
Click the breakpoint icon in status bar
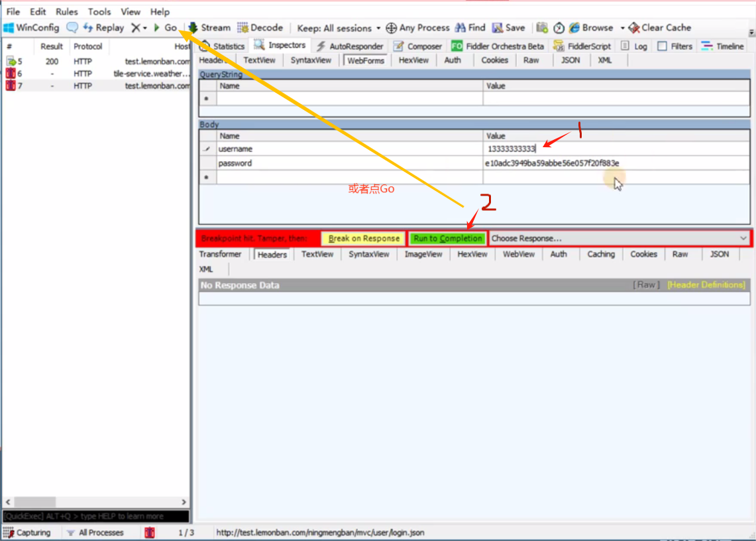point(150,532)
